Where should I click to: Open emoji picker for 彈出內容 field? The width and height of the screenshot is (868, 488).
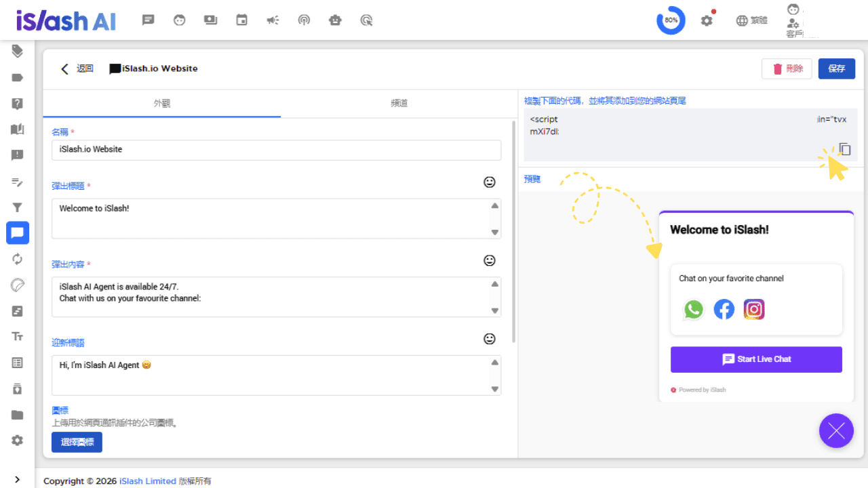click(489, 260)
